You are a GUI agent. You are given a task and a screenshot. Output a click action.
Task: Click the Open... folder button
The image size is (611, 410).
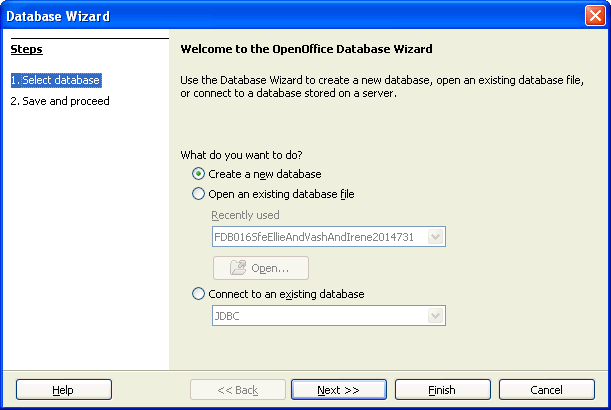coord(261,268)
